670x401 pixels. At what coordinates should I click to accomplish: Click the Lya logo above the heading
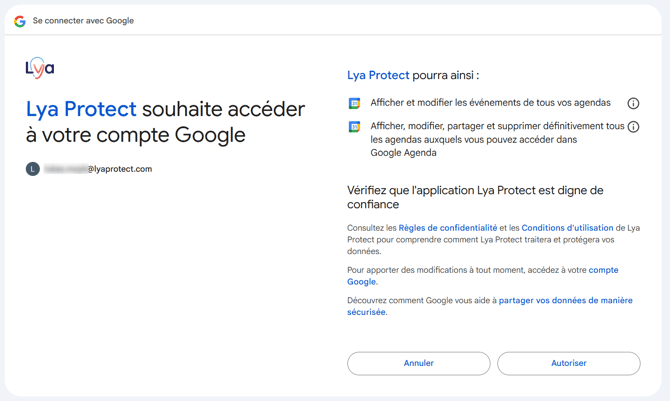[x=40, y=68]
